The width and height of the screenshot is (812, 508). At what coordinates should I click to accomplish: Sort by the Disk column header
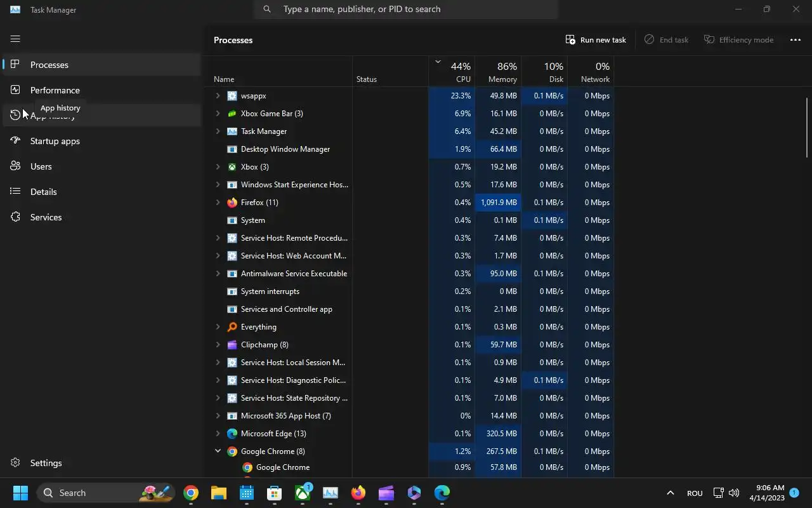pos(544,71)
